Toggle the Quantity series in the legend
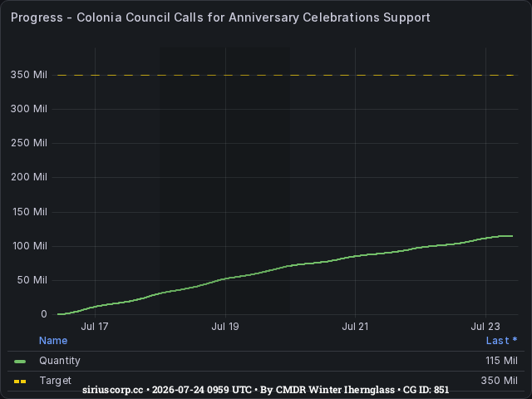 click(x=60, y=361)
